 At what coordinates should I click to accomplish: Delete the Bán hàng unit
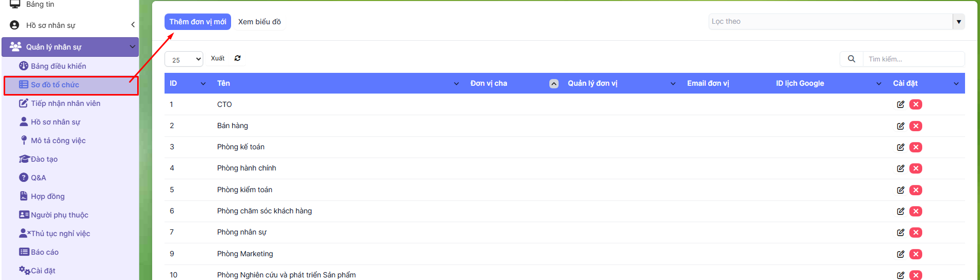pyautogui.click(x=916, y=126)
